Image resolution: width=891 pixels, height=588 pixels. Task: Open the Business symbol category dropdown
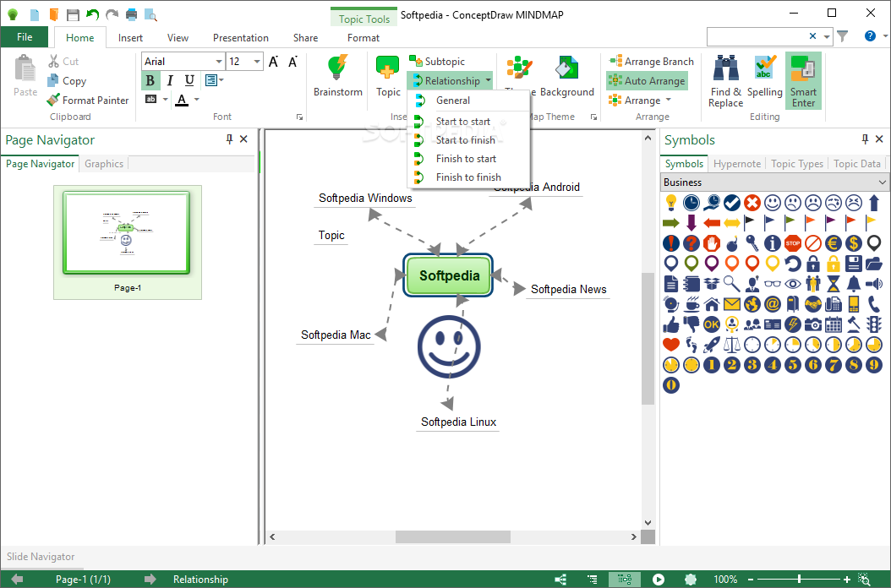(x=882, y=182)
